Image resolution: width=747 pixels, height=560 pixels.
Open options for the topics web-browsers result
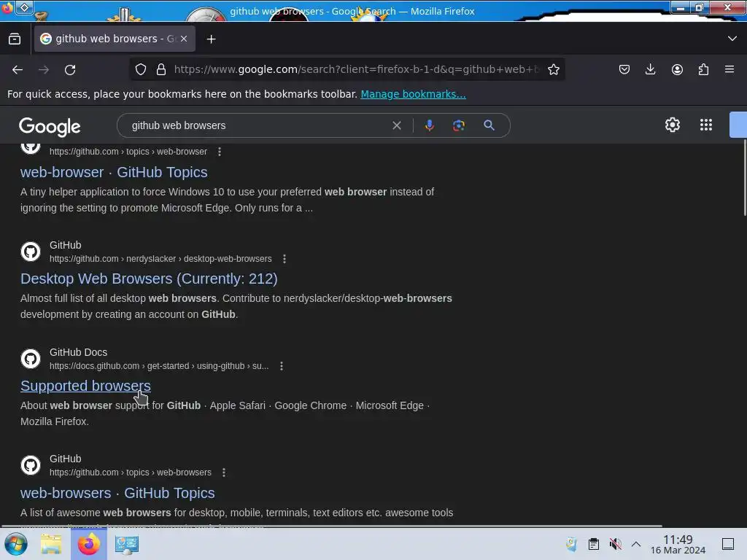[x=224, y=472]
